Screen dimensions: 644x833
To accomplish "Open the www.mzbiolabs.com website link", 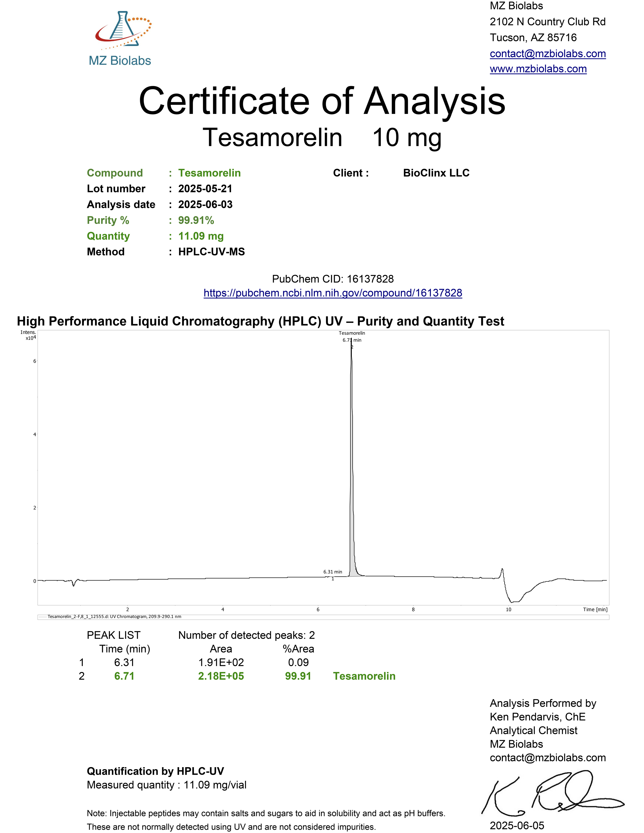I will (538, 69).
